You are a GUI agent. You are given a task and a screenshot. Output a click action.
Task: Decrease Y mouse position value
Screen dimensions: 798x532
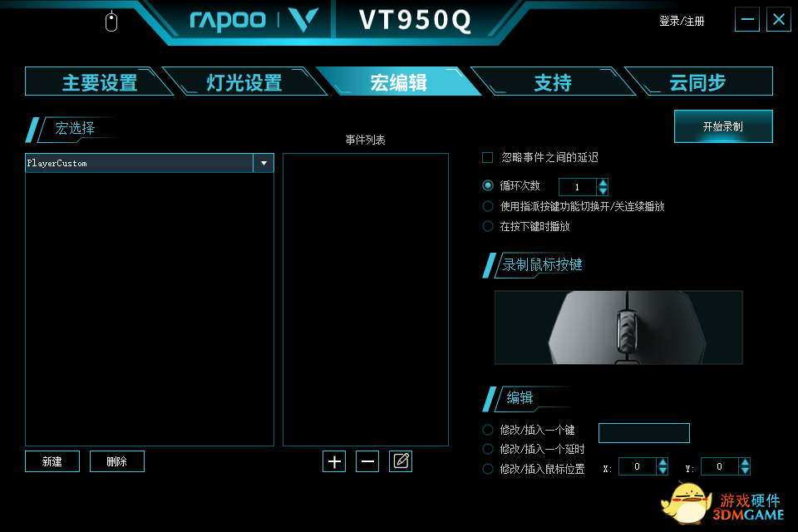tap(745, 471)
